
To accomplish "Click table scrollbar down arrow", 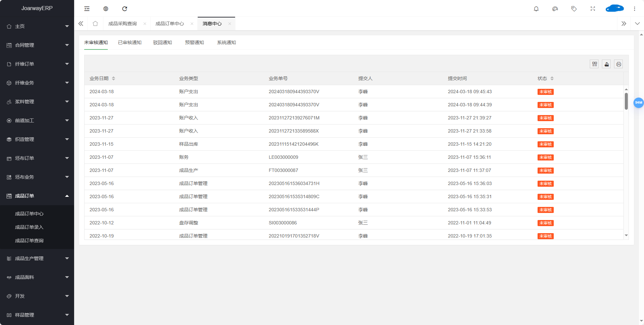I will click(626, 236).
